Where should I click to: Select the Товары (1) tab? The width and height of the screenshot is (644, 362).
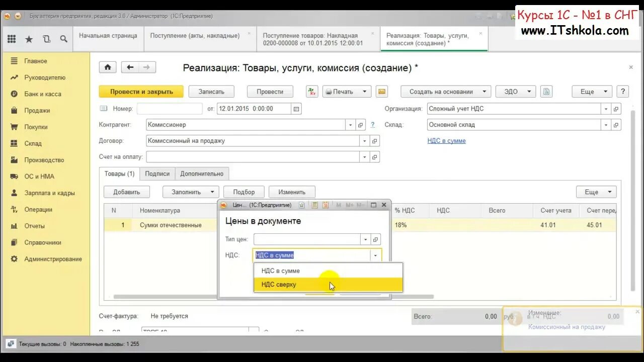pyautogui.click(x=119, y=173)
